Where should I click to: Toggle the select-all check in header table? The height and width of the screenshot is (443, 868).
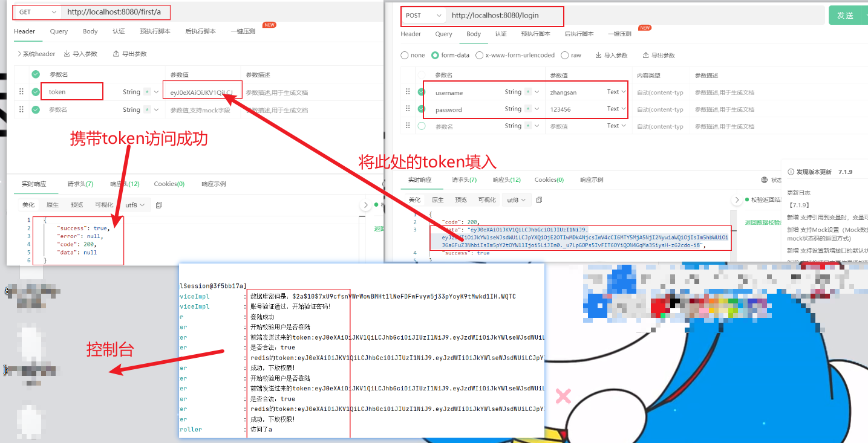36,74
